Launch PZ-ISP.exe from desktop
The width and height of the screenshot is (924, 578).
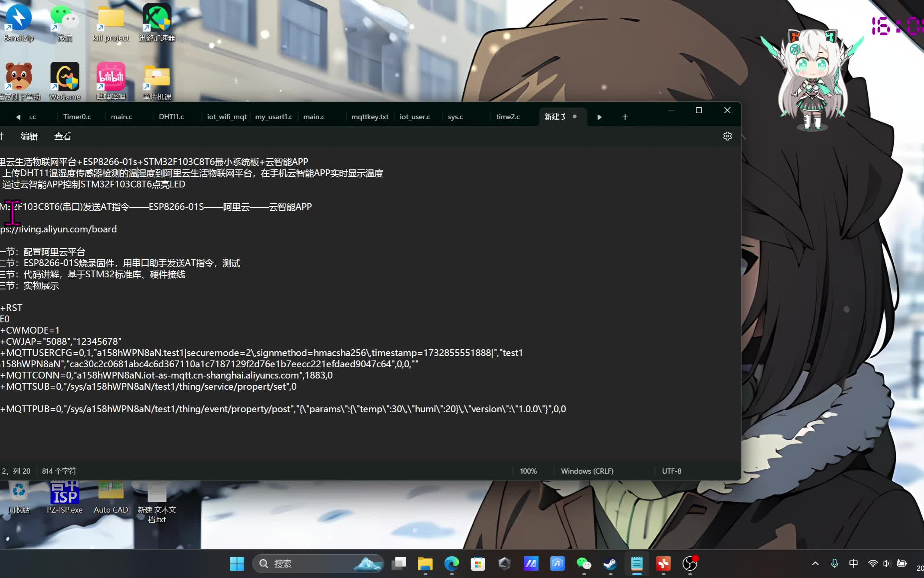pyautogui.click(x=65, y=498)
